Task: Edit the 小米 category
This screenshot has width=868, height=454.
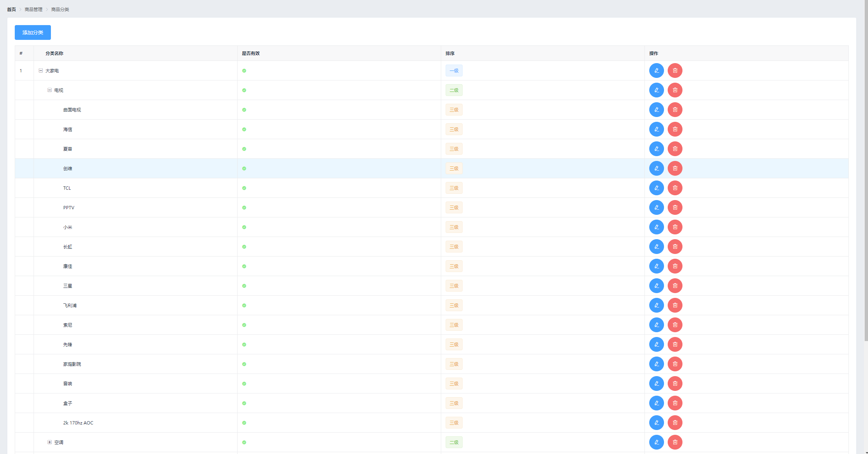Action: click(657, 227)
